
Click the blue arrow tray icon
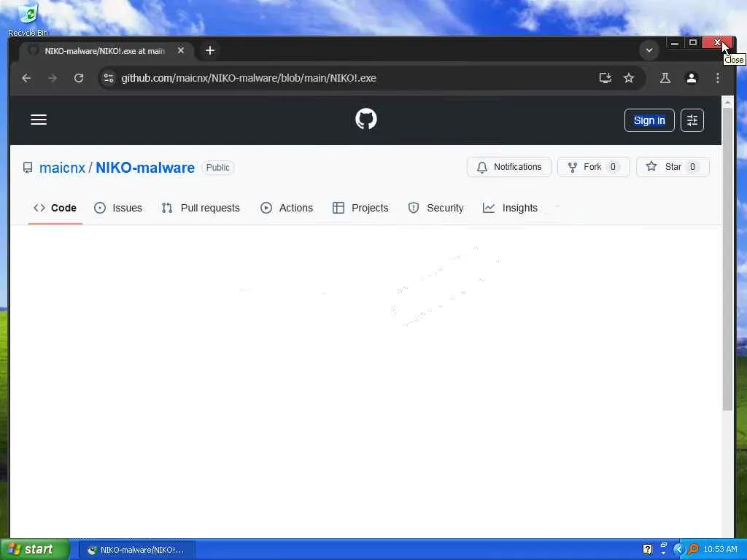678,549
